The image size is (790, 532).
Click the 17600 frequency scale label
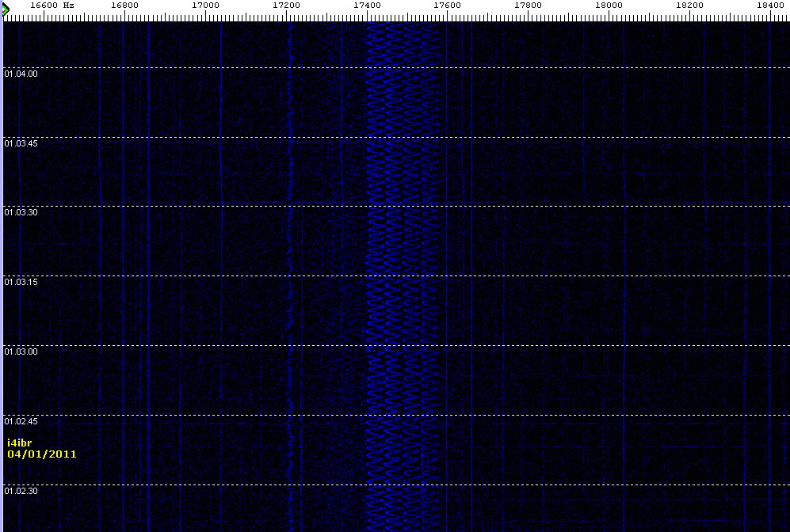tap(448, 5)
